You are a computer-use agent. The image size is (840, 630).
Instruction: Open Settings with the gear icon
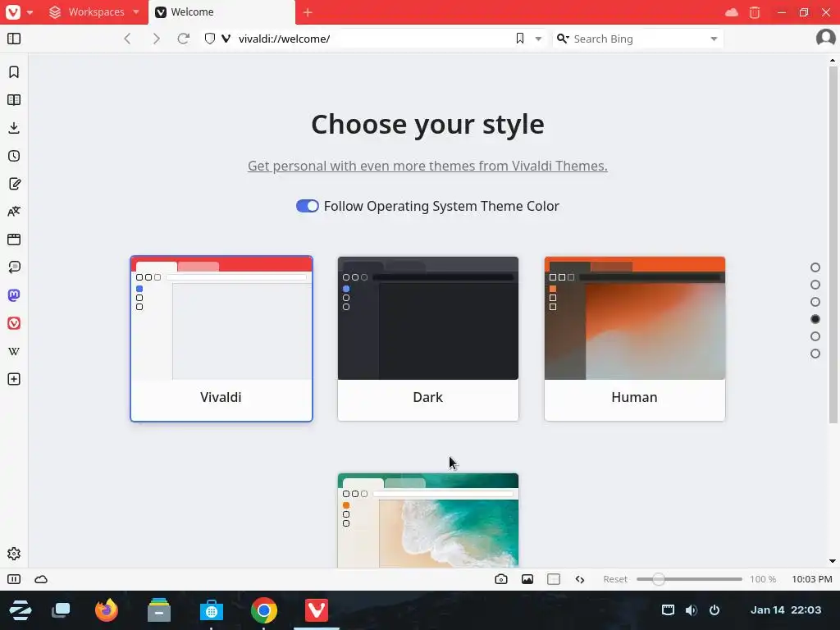click(x=14, y=554)
